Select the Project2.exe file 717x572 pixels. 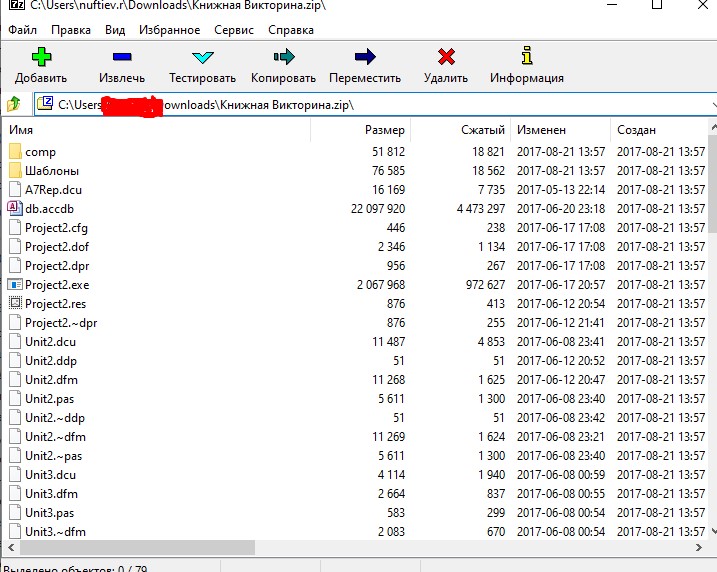click(x=56, y=285)
